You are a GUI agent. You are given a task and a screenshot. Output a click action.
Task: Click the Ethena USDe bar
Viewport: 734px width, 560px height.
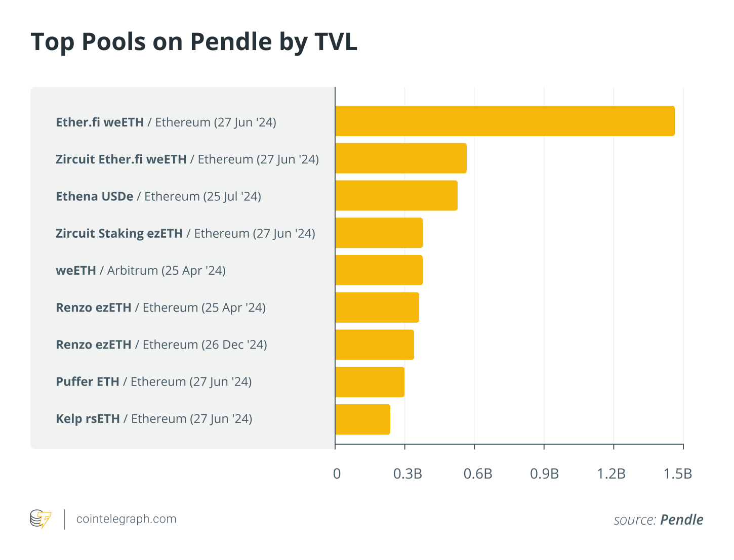tap(396, 195)
